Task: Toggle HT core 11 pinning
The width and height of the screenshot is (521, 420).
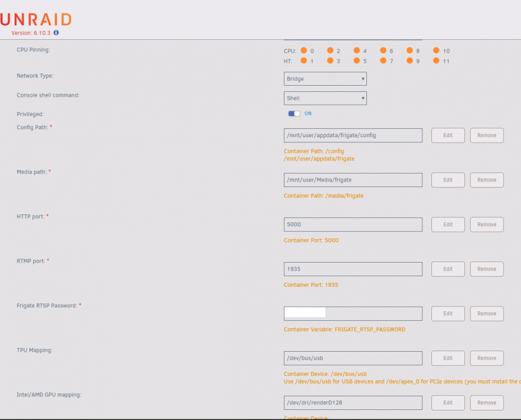Action: click(436, 60)
